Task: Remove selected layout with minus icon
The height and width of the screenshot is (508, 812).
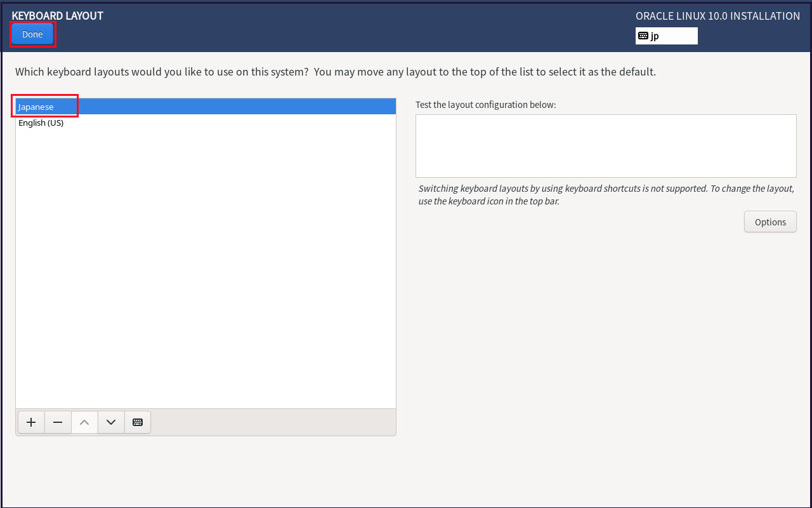Action: pos(58,422)
